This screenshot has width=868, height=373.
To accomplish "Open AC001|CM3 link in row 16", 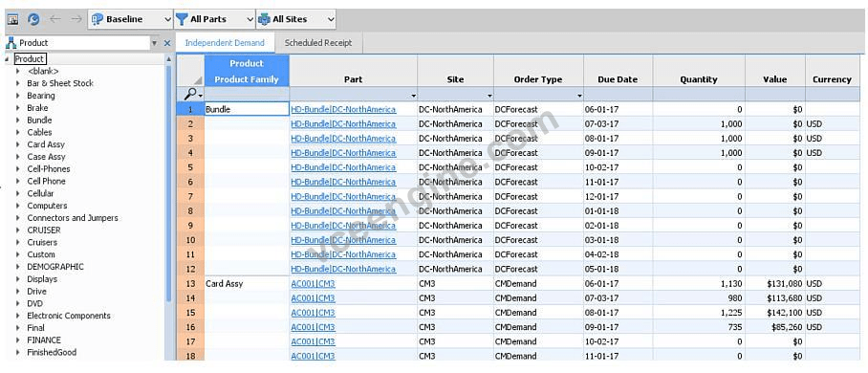I will coord(313,327).
